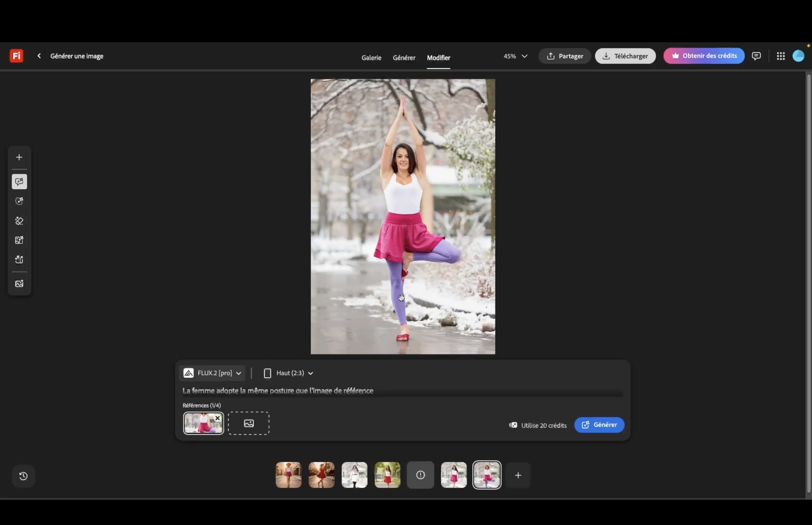Viewport: 812px width, 525px height.
Task: Open the generation history clock icon
Action: click(23, 476)
